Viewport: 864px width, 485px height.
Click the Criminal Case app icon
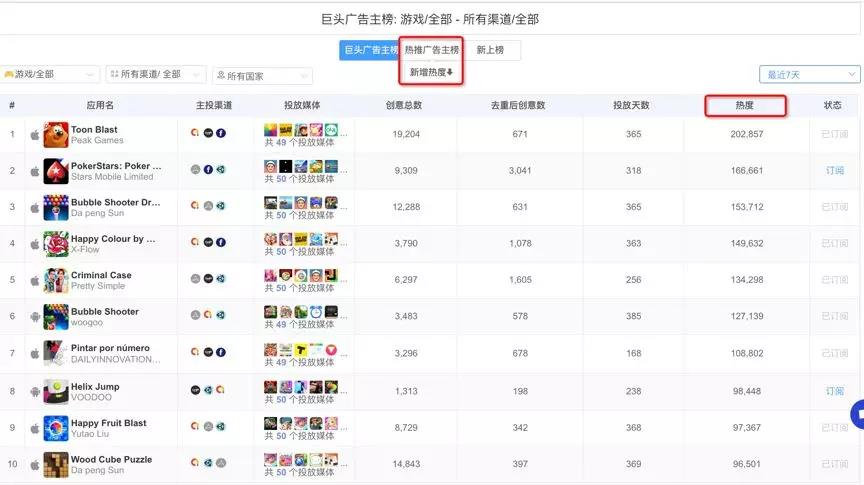click(x=56, y=280)
